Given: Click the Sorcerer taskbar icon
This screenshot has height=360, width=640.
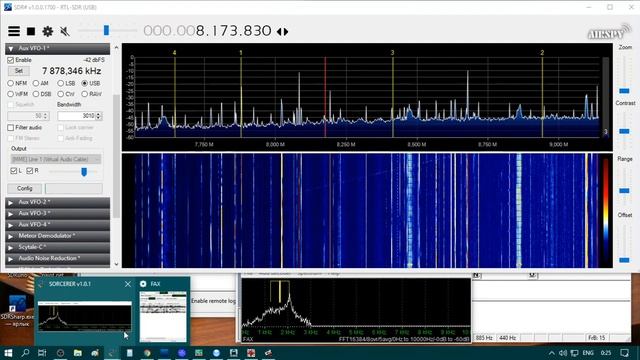Looking at the screenshot, I should (x=112, y=353).
